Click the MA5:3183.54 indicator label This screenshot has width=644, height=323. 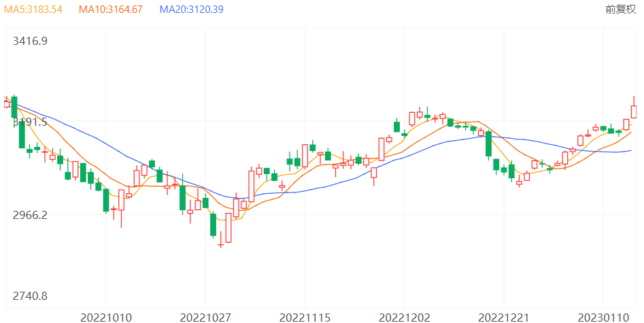(33, 10)
